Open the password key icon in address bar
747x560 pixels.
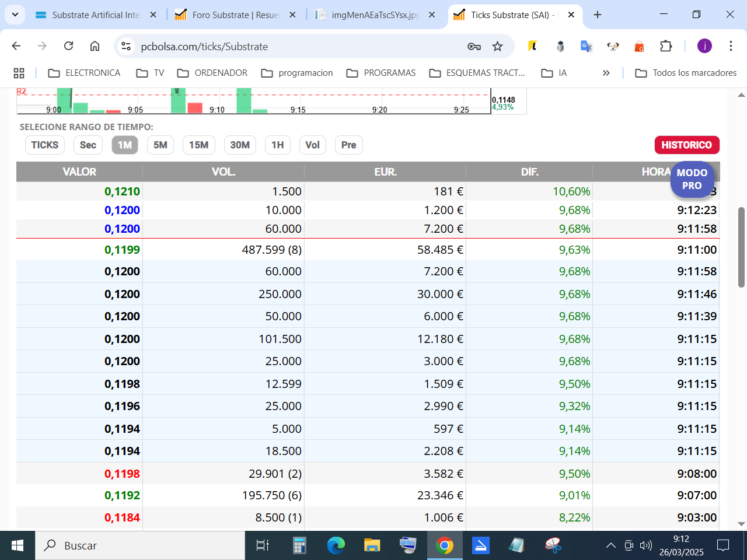pos(474,46)
